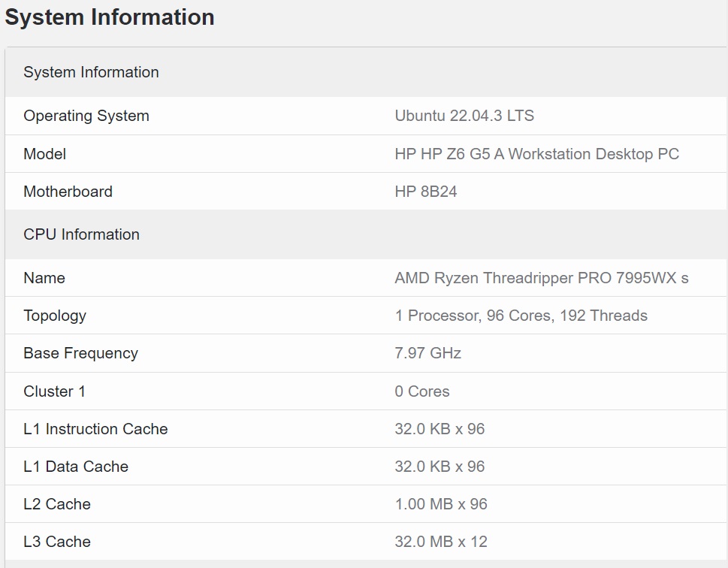728x568 pixels.
Task: Click the bold System Information page heading
Action: coord(110,17)
